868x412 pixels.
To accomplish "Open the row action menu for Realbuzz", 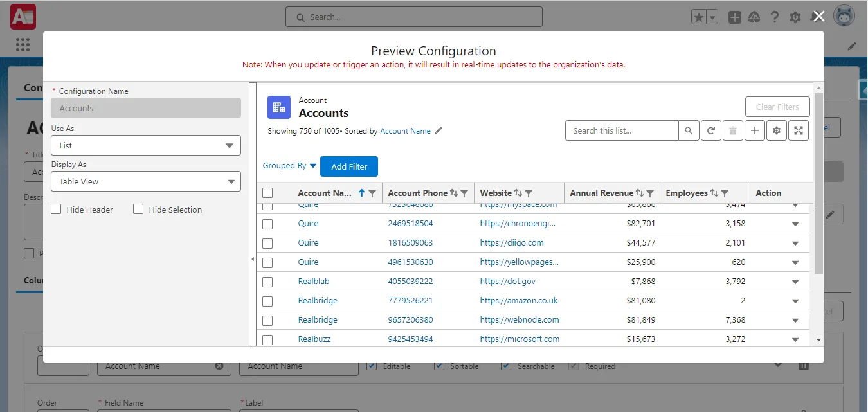I will point(795,339).
